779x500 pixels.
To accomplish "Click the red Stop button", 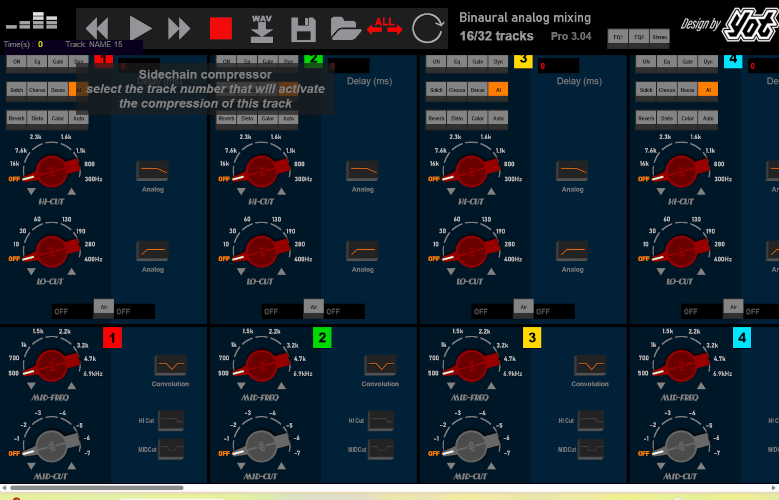I will (x=220, y=29).
